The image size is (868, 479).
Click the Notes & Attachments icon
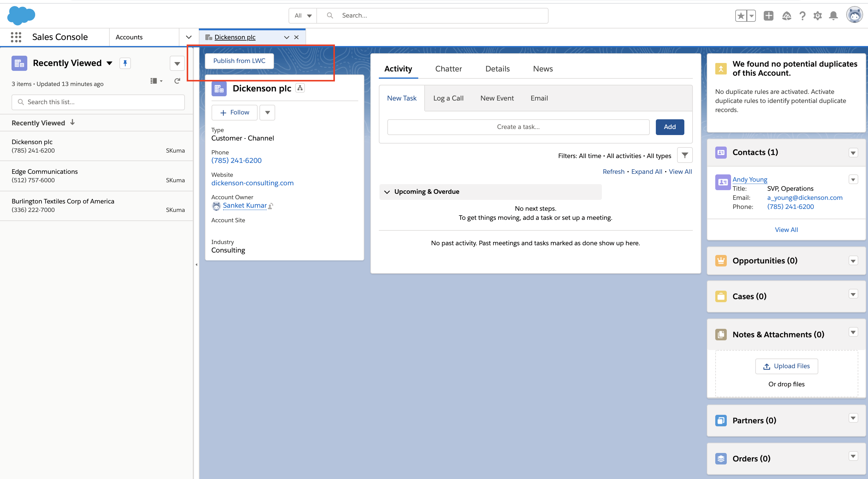(721, 335)
